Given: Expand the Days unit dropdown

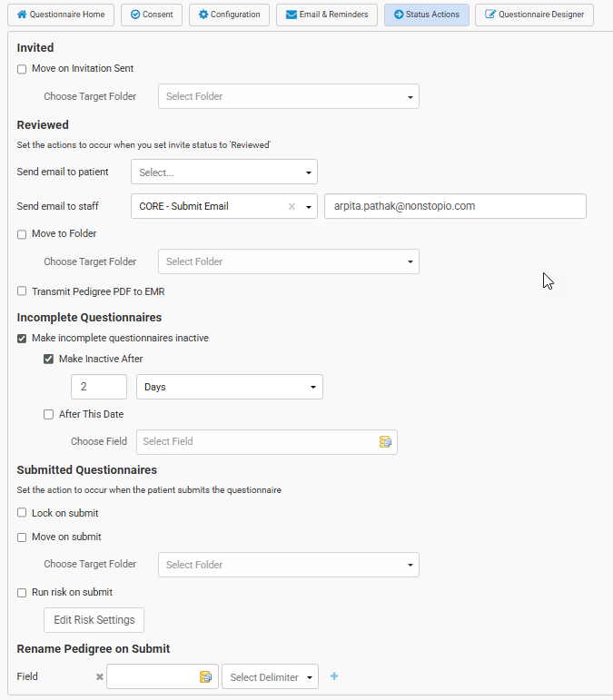Looking at the screenshot, I should (x=229, y=388).
